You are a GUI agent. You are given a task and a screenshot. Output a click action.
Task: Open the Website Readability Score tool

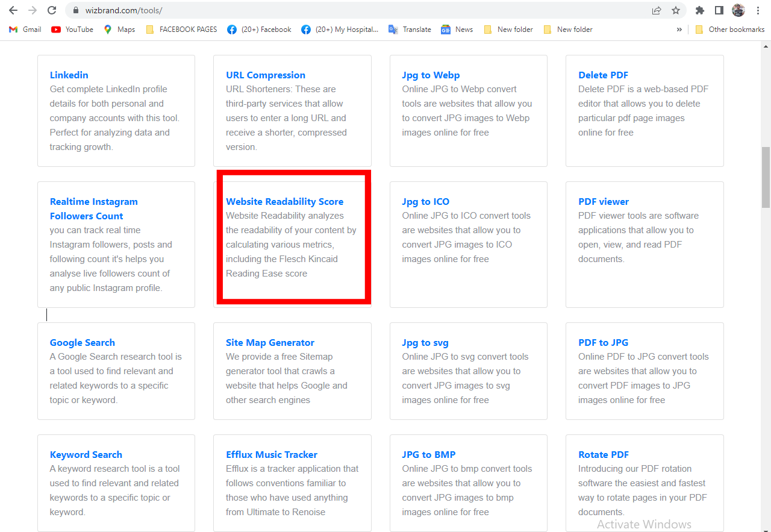(x=284, y=201)
